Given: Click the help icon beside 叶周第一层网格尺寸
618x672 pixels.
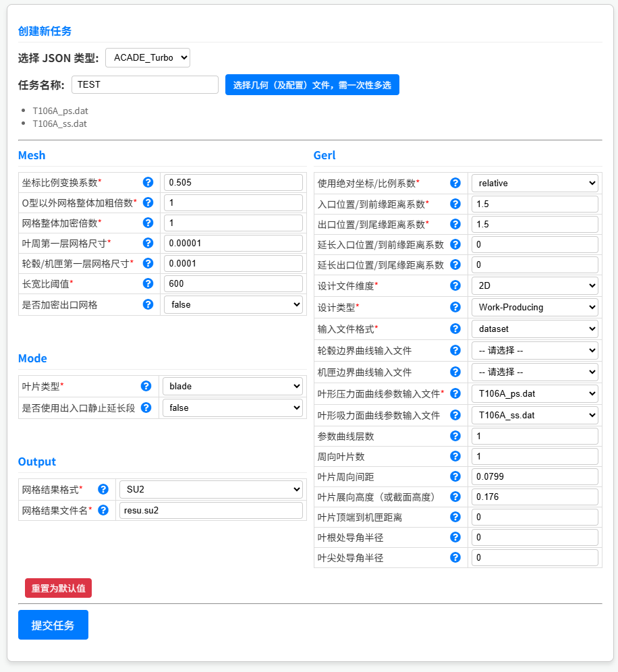Looking at the screenshot, I should (148, 243).
